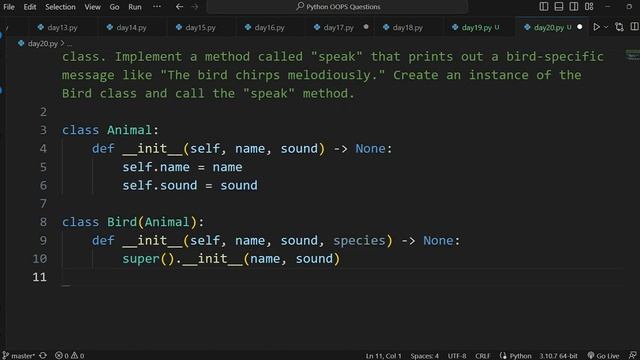
Task: Change encoding via UTF-8
Action: (457, 356)
